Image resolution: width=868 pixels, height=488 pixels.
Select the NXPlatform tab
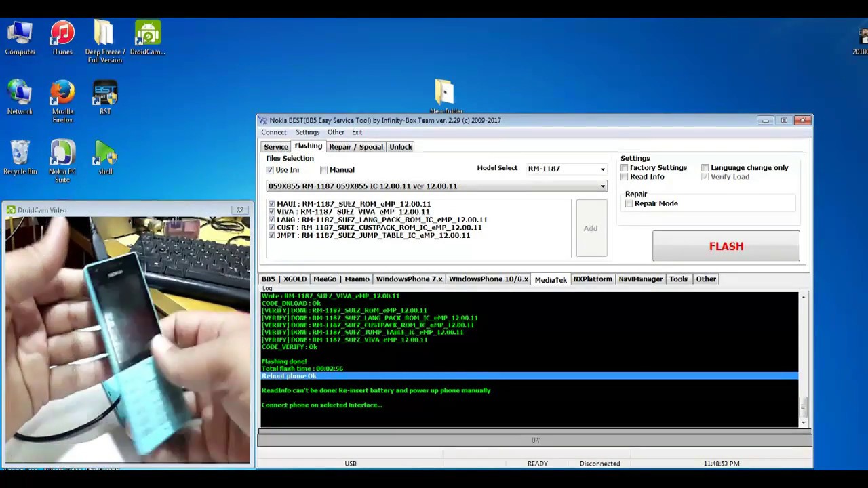click(x=593, y=279)
